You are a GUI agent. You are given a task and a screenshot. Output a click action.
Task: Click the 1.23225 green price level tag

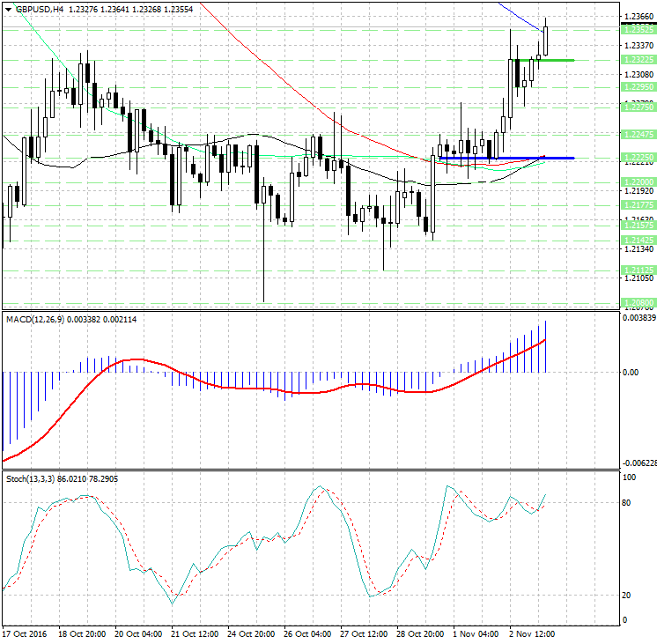637,60
